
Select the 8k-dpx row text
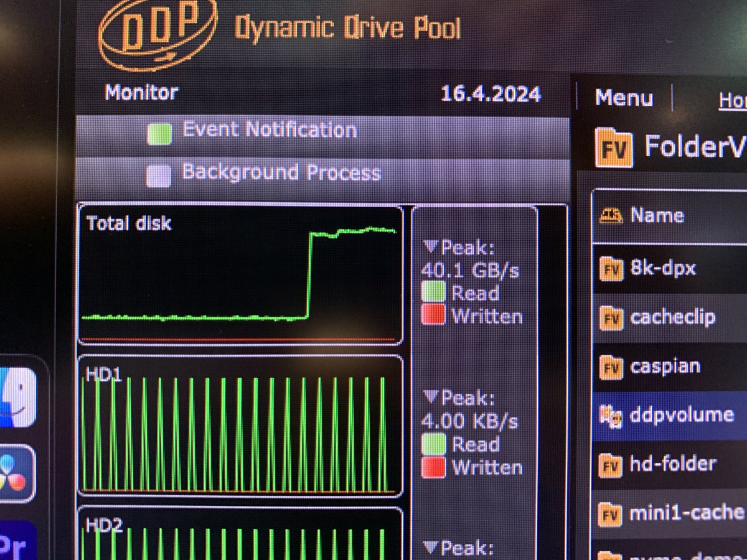[x=663, y=268]
